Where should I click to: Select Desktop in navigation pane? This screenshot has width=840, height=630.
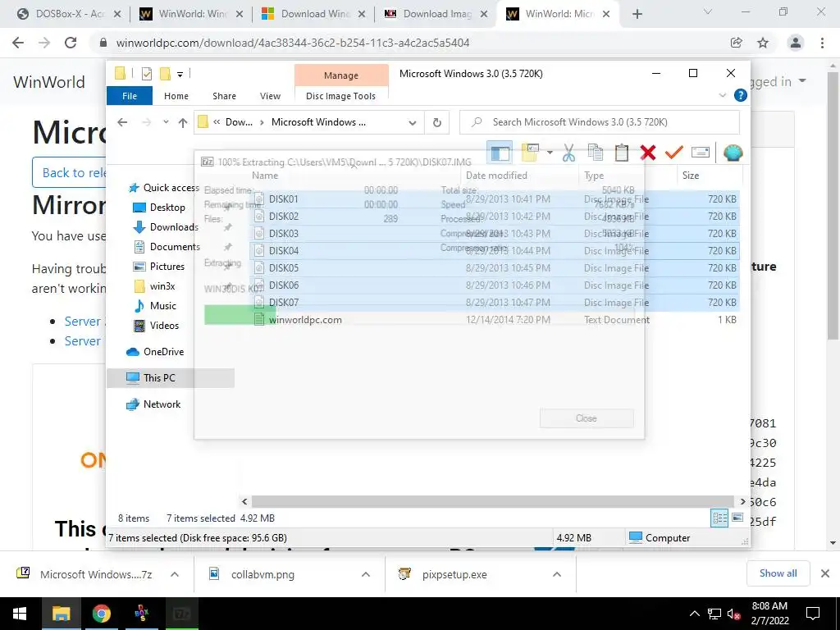(x=167, y=208)
